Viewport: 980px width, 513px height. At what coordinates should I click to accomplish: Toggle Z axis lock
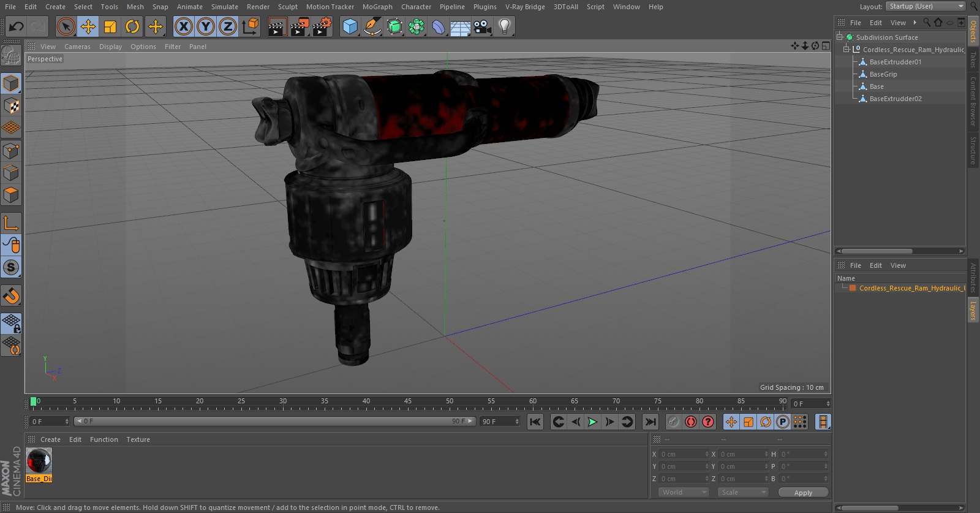[228, 26]
